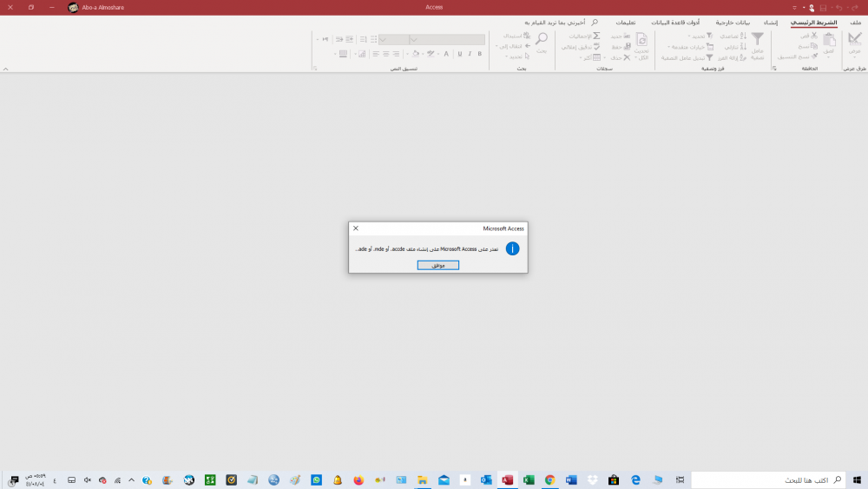868x489 pixels.
Task: Open the clipboard group dialog launcher
Action: tap(774, 69)
